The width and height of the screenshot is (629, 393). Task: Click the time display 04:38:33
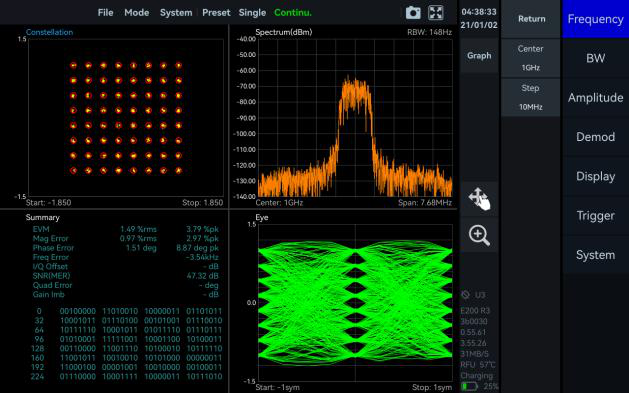coord(479,12)
